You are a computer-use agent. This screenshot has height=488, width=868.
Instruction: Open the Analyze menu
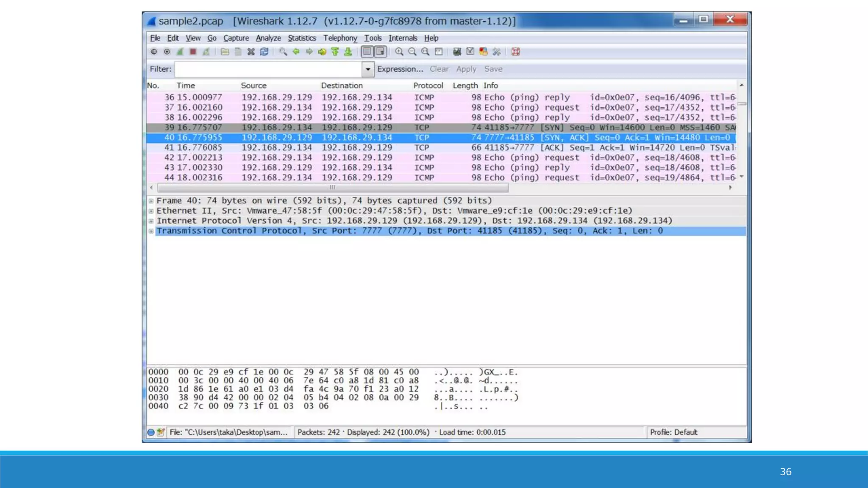point(268,38)
